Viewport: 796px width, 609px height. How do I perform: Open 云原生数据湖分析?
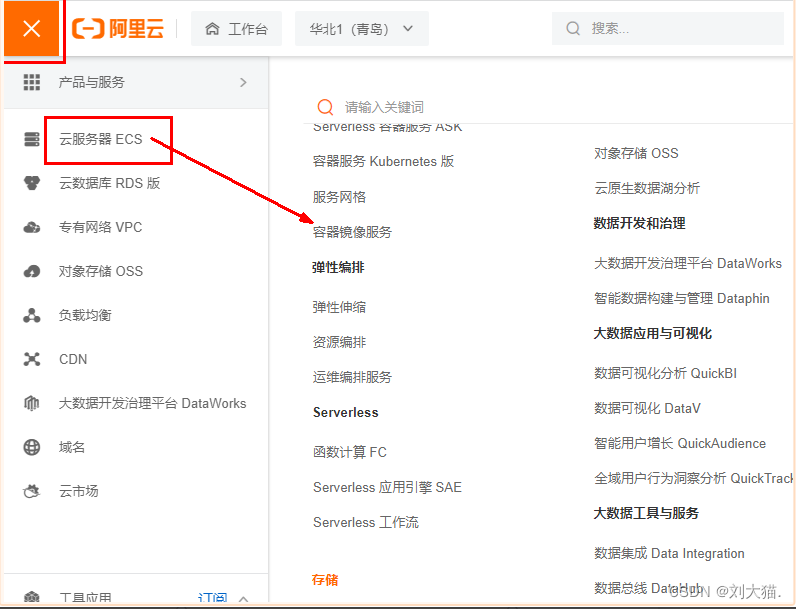coord(647,188)
